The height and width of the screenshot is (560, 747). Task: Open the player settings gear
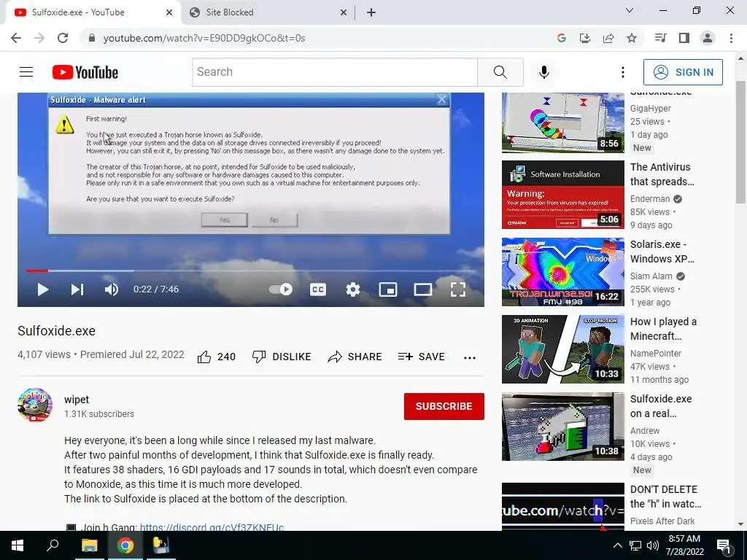(353, 289)
